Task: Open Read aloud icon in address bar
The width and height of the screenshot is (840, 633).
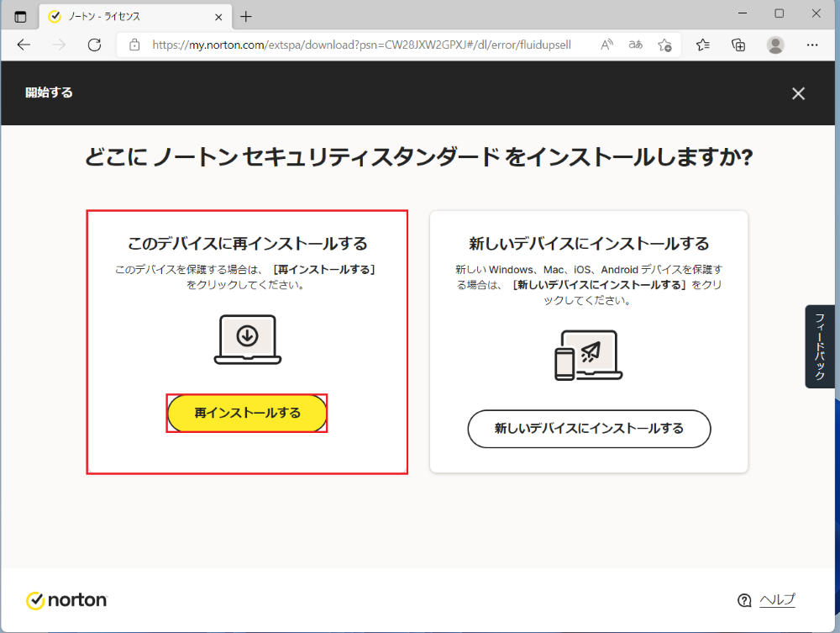Action: coord(606,45)
